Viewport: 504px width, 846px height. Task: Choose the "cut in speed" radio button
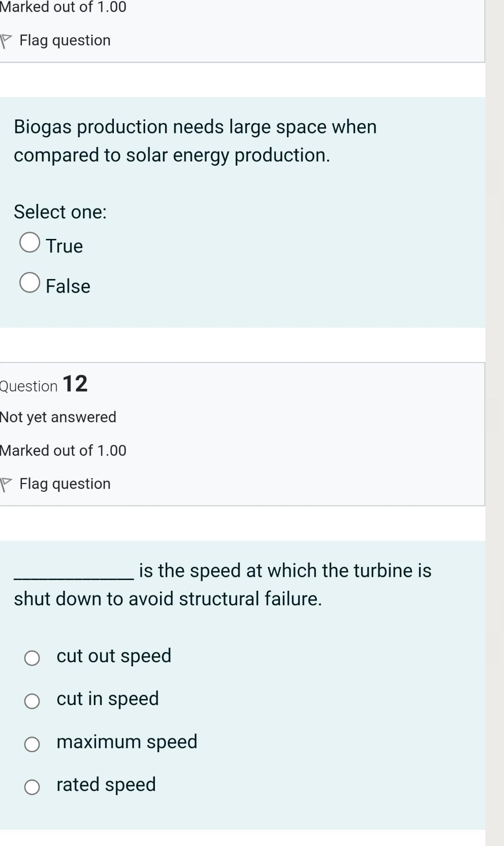click(32, 701)
